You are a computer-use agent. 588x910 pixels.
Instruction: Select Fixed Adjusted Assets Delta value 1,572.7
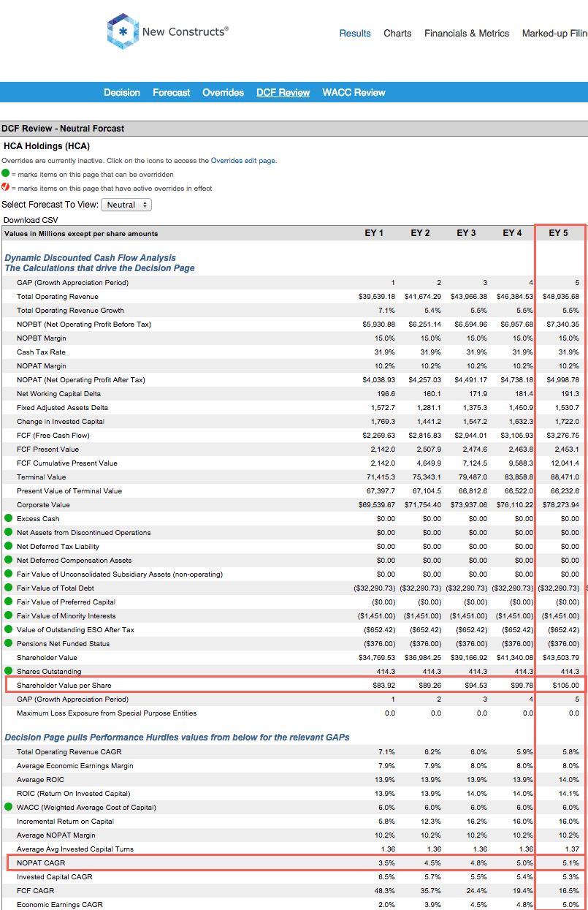[x=383, y=408]
